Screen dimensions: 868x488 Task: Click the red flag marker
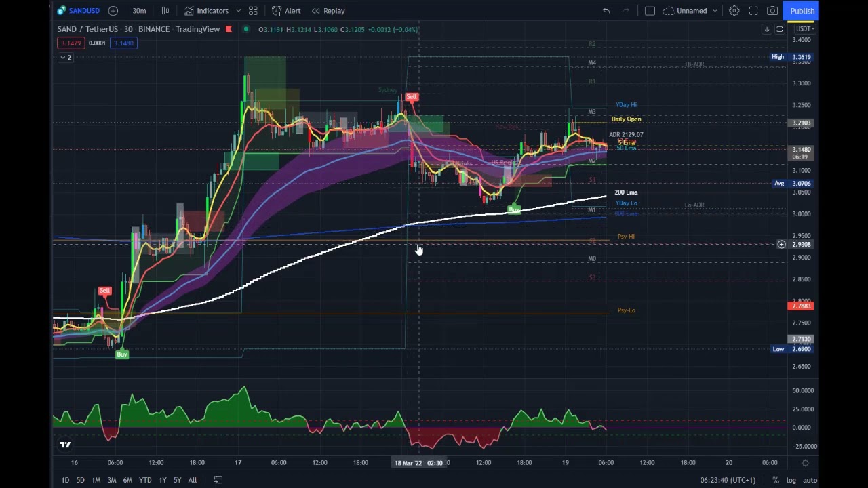point(229,29)
